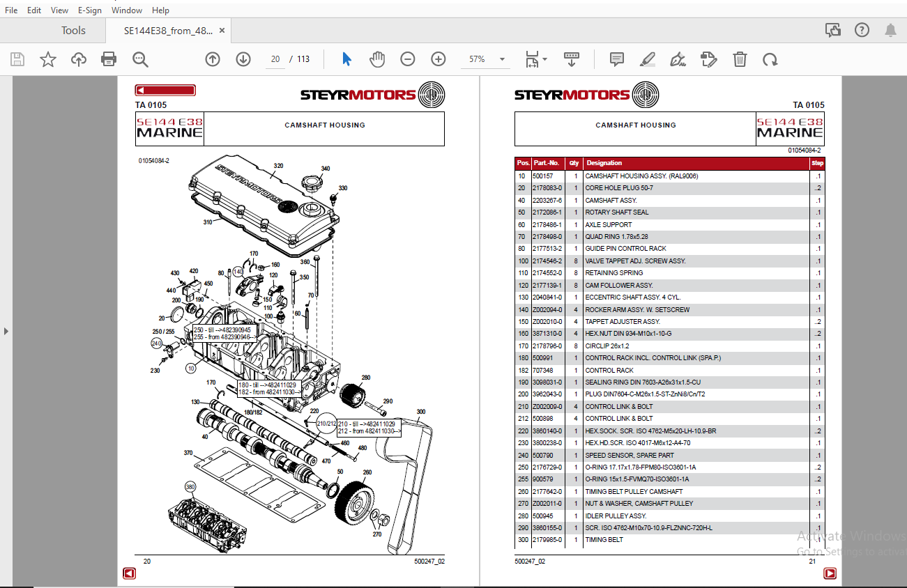Viewport: 907px width, 588px height.
Task: Click the red next arrow at page 21 footer
Action: pos(830,573)
